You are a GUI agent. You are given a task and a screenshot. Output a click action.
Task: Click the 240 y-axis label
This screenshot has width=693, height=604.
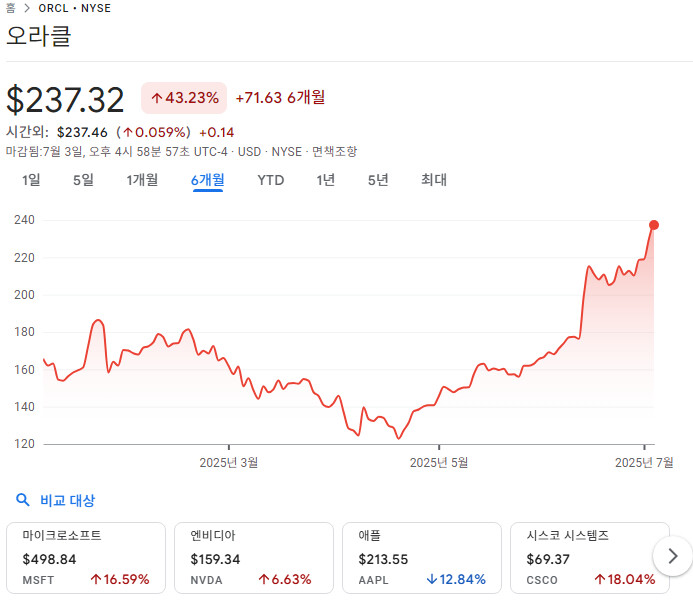(24, 220)
